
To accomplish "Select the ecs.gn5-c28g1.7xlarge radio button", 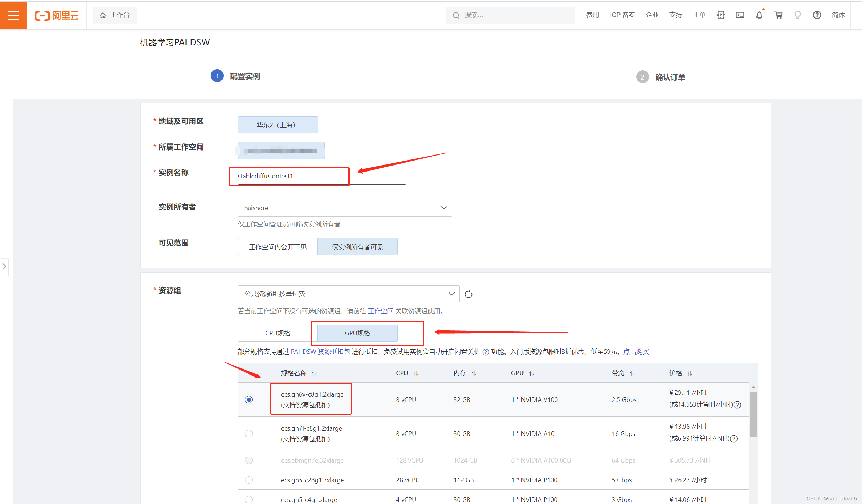I will 249,480.
